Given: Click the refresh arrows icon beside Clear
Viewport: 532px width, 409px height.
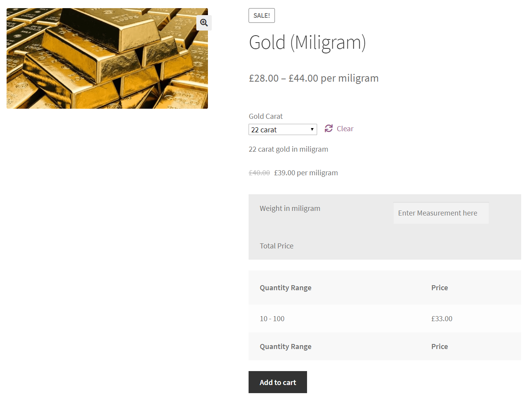Looking at the screenshot, I should pos(329,128).
